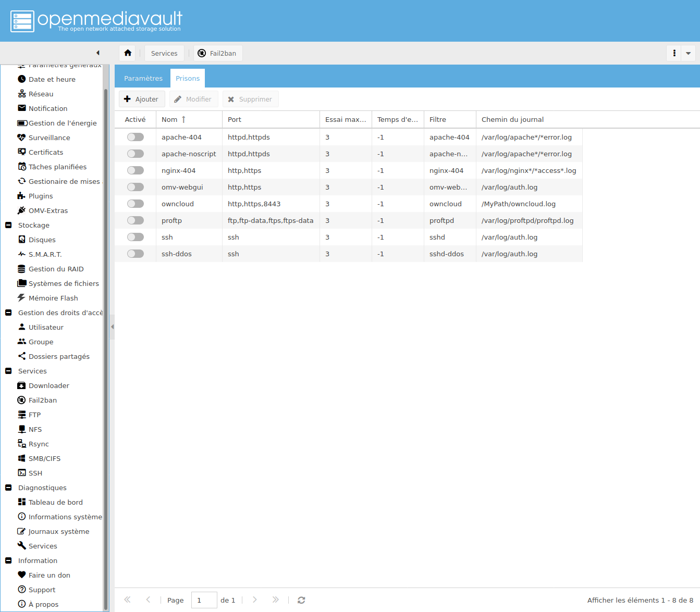Toggle the owncloud prison switch
Screen dimensions: 700x612
(136, 204)
